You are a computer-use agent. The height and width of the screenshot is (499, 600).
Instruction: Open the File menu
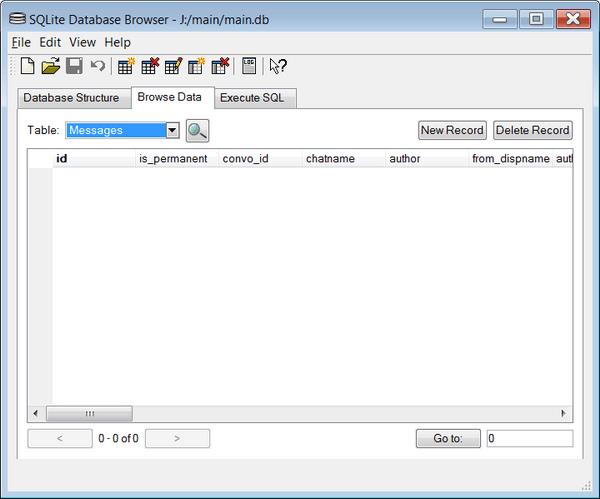pyautogui.click(x=21, y=42)
